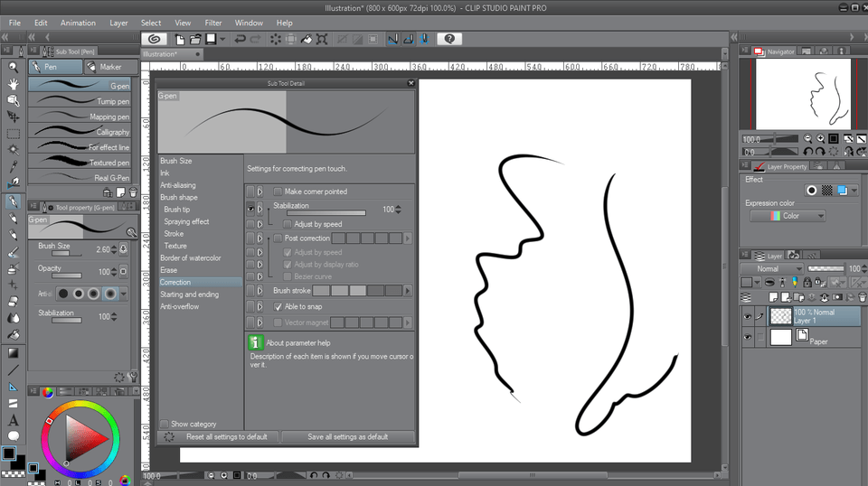The image size is (868, 486).
Task: Click the delete layer trash icon
Action: click(x=862, y=297)
